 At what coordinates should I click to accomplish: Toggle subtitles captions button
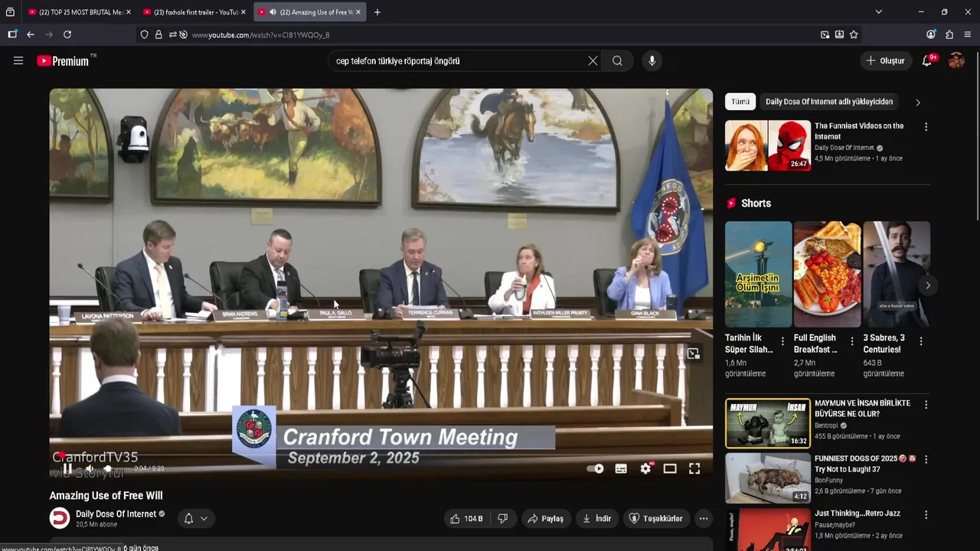pyautogui.click(x=621, y=468)
